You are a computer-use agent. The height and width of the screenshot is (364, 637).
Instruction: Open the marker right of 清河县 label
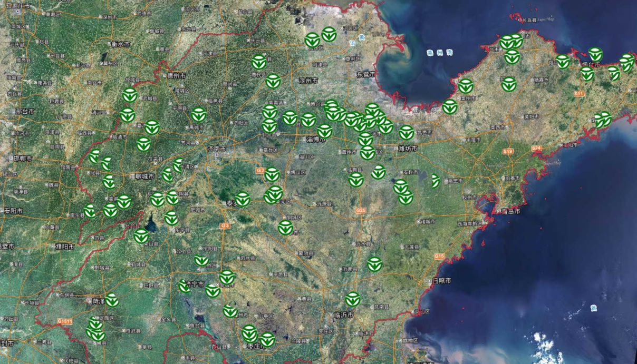(127, 115)
